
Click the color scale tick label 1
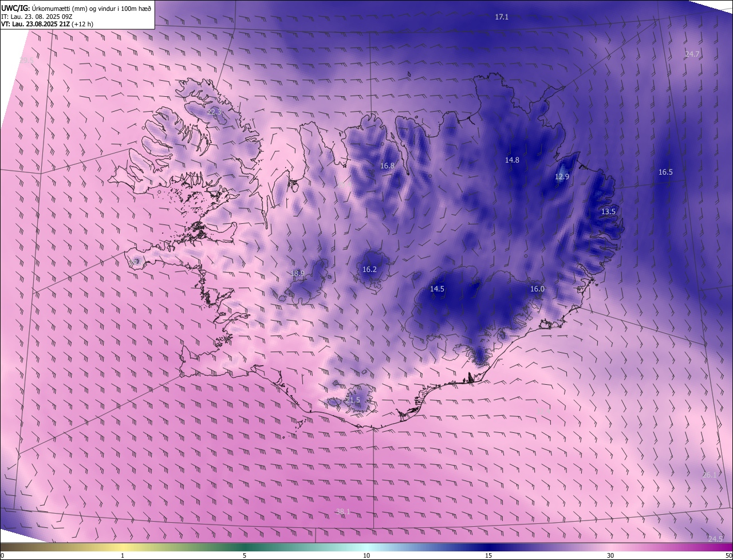[x=123, y=555]
